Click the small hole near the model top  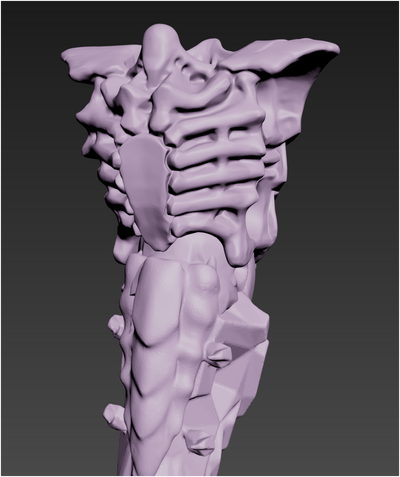pyautogui.click(x=197, y=79)
